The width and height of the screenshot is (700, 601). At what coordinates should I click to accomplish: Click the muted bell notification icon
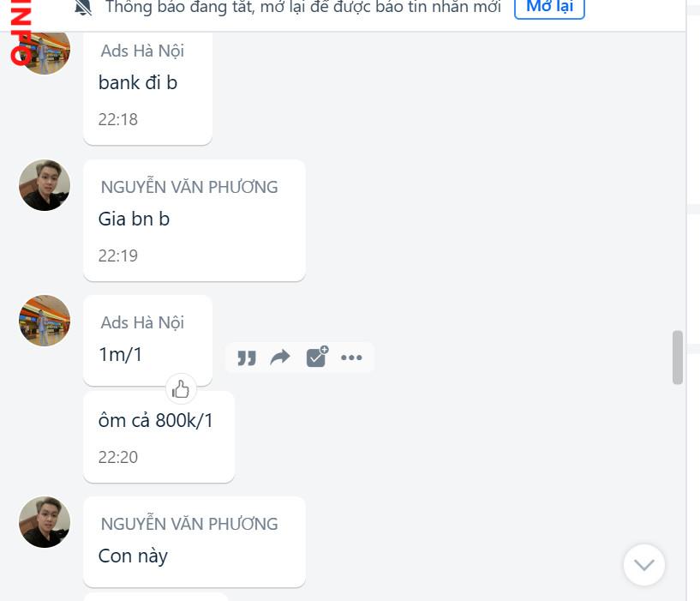pos(83,7)
